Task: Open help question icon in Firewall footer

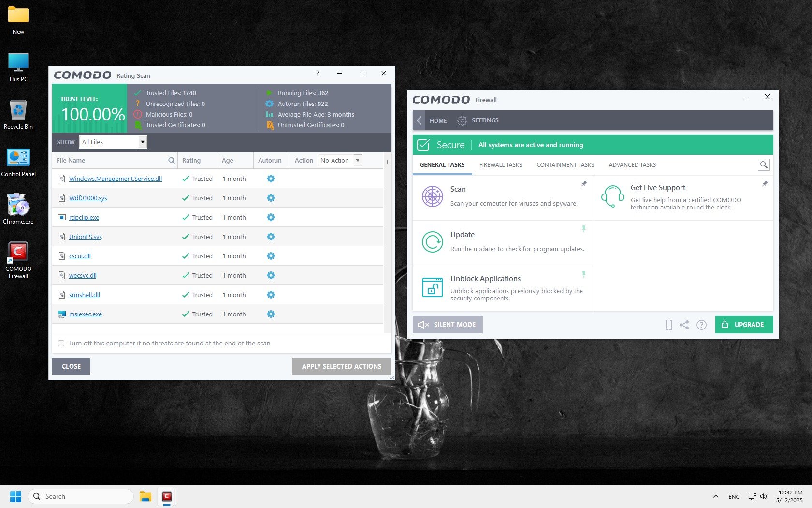Action: click(701, 325)
